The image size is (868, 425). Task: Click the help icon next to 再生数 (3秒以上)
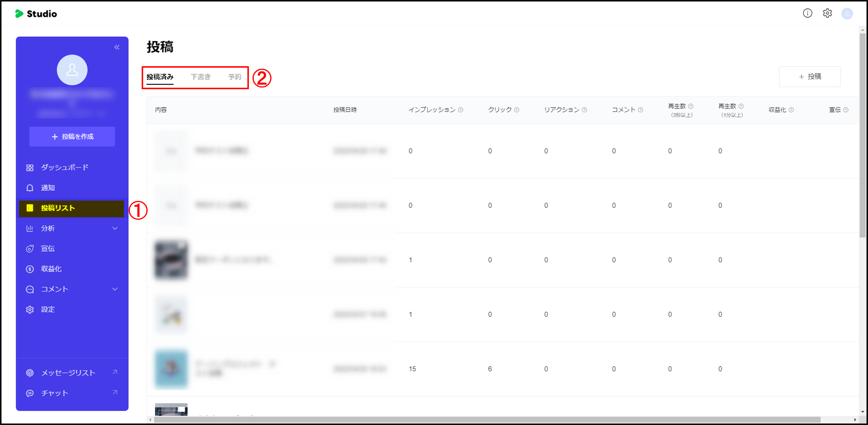[x=690, y=106]
